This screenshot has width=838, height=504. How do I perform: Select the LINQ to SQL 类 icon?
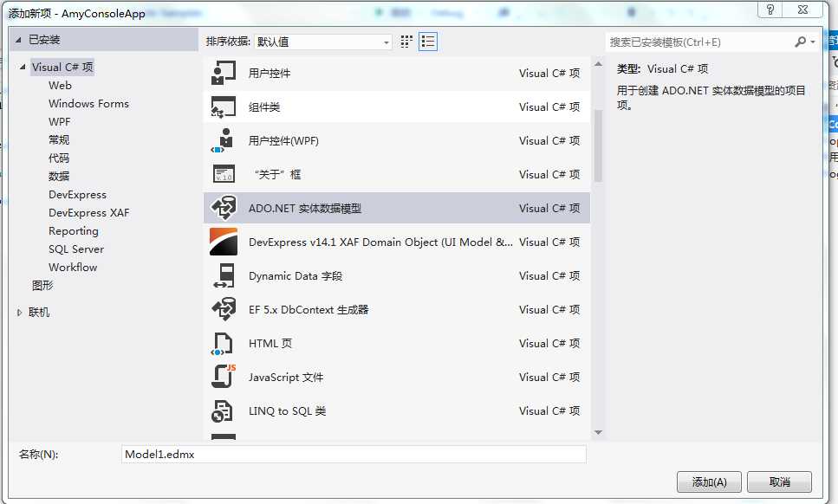[223, 411]
